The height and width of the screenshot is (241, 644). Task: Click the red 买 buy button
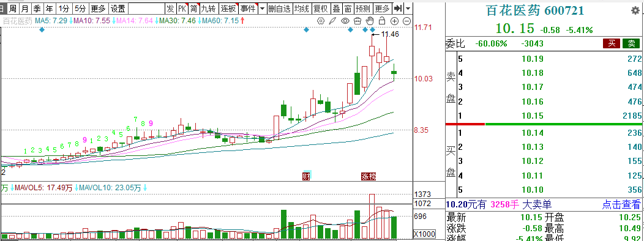[612, 43]
